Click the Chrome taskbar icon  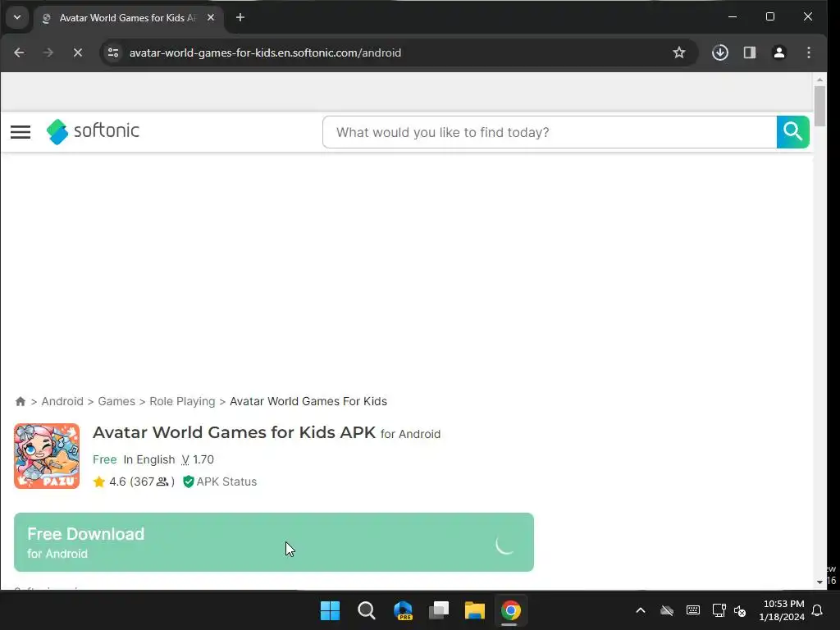pos(510,610)
